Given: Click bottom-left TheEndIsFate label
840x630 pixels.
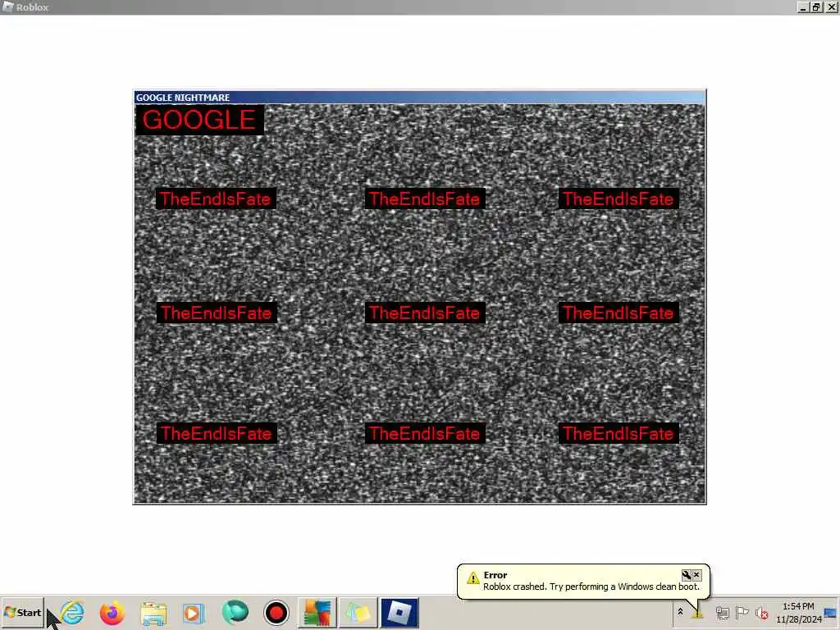Looking at the screenshot, I should (x=217, y=433).
